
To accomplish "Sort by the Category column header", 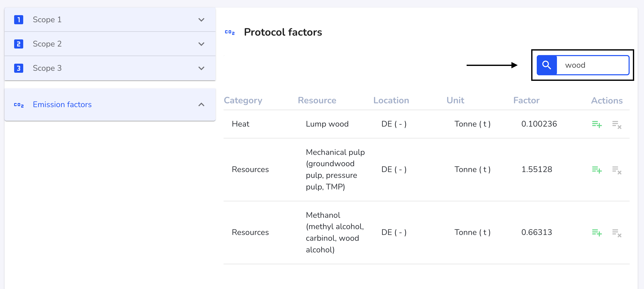I will (x=243, y=101).
